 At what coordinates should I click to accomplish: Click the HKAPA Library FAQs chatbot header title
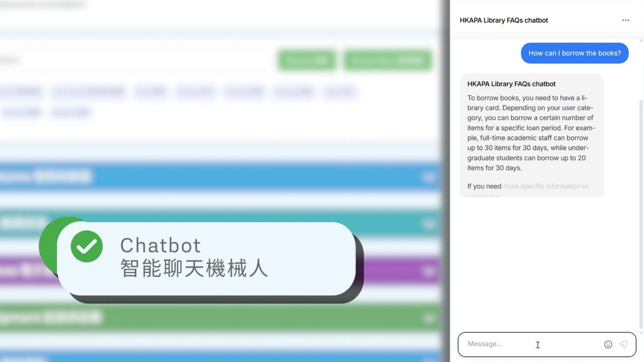(x=504, y=21)
